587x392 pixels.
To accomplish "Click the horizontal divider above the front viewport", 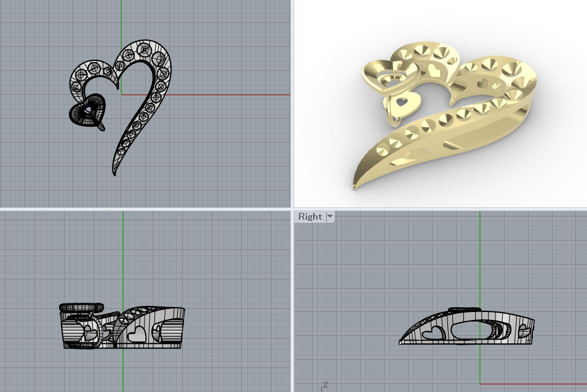I will click(145, 209).
